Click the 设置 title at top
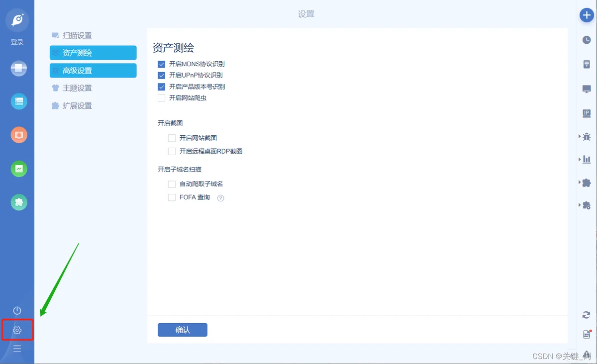This screenshot has width=597, height=364. pos(306,14)
